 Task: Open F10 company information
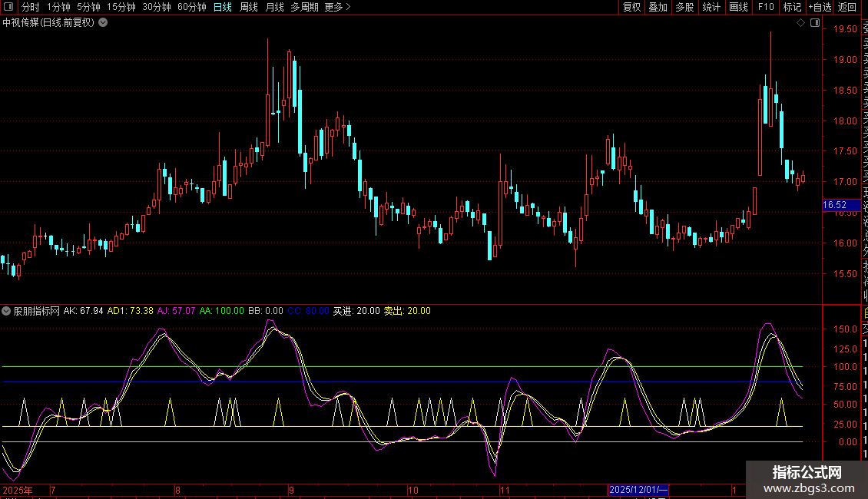click(766, 7)
